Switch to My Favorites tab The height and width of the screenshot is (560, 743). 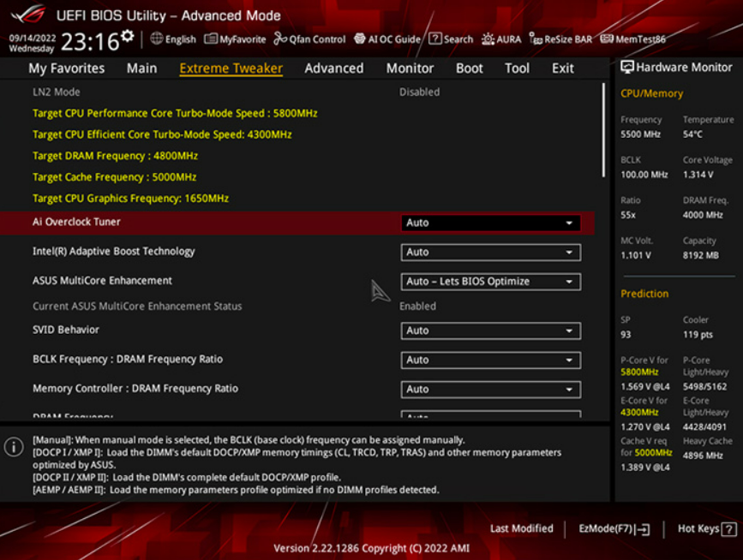click(x=66, y=69)
